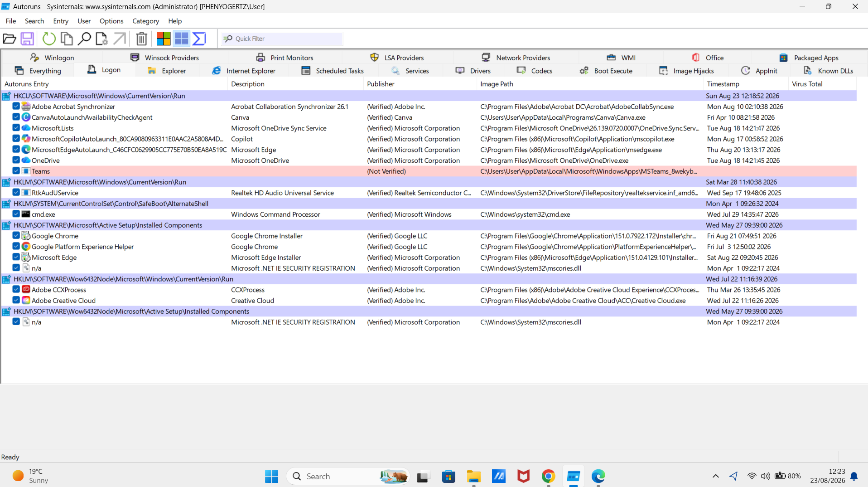The height and width of the screenshot is (487, 868).
Task: Switch to the Explorer tab
Action: [x=167, y=71]
